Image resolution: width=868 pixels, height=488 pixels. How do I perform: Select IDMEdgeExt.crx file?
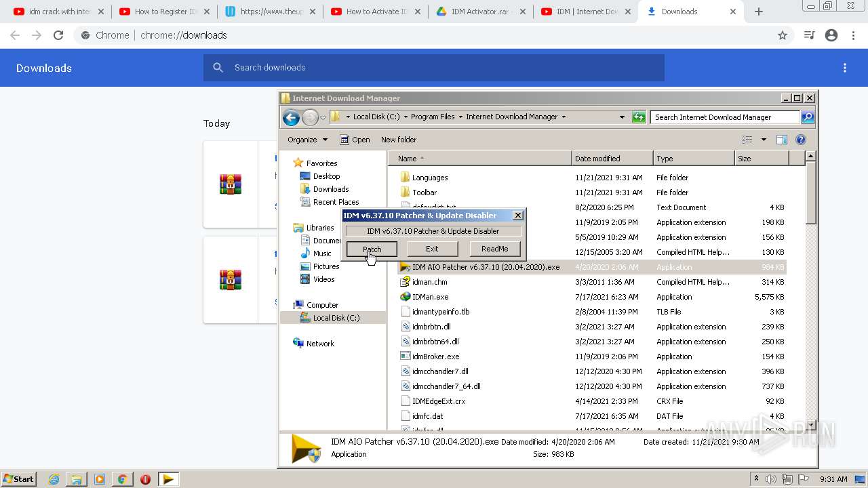click(439, 401)
